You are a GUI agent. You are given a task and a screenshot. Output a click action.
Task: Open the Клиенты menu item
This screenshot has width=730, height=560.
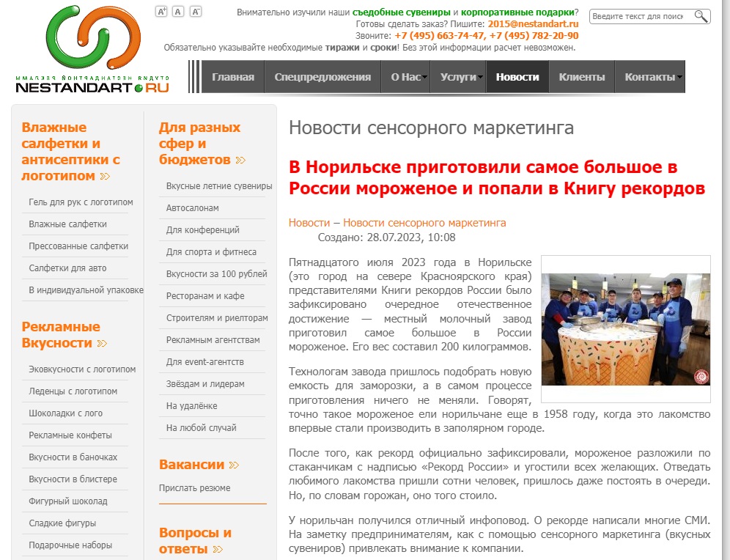582,77
